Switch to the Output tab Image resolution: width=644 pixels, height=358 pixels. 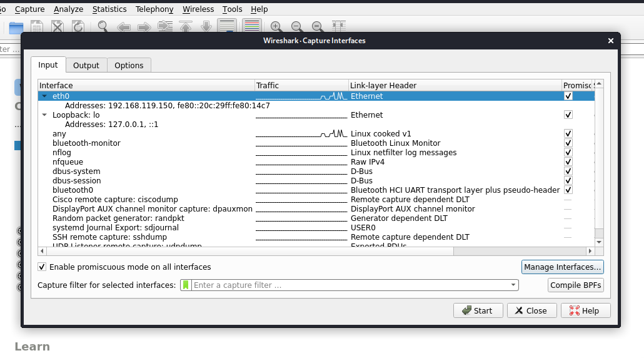pyautogui.click(x=86, y=65)
